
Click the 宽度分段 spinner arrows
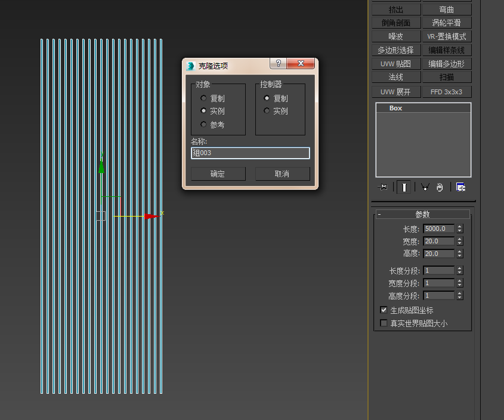tap(460, 283)
